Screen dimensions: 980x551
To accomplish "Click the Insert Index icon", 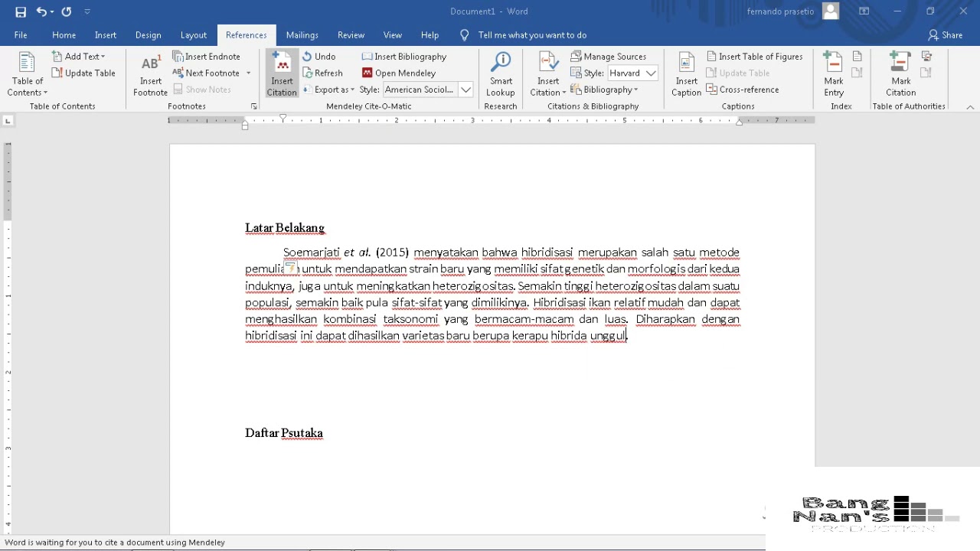I will click(x=857, y=57).
